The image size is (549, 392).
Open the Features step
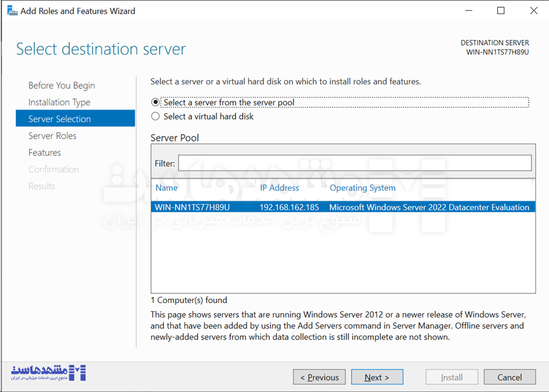(x=44, y=153)
